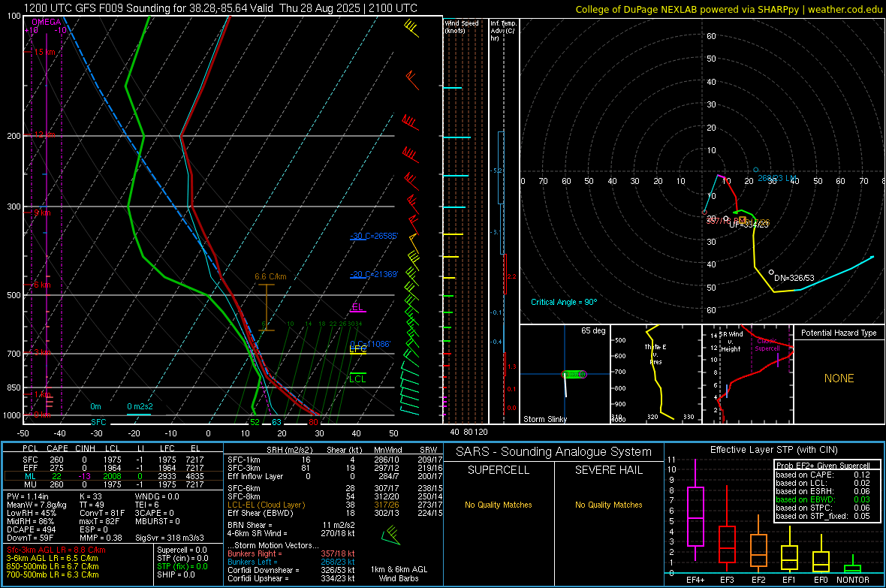Click the magenta OMEGA label on the Skew-T
This screenshot has width=886, height=588.
click(x=46, y=22)
